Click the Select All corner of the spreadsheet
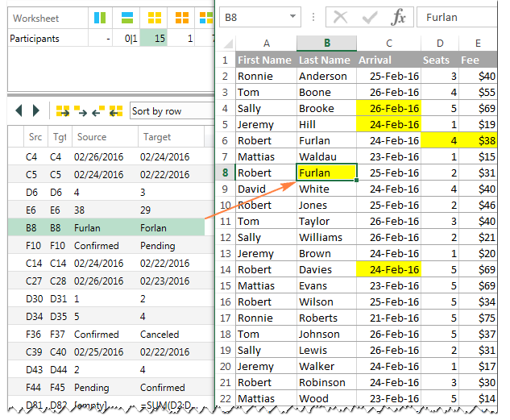 pyautogui.click(x=226, y=44)
